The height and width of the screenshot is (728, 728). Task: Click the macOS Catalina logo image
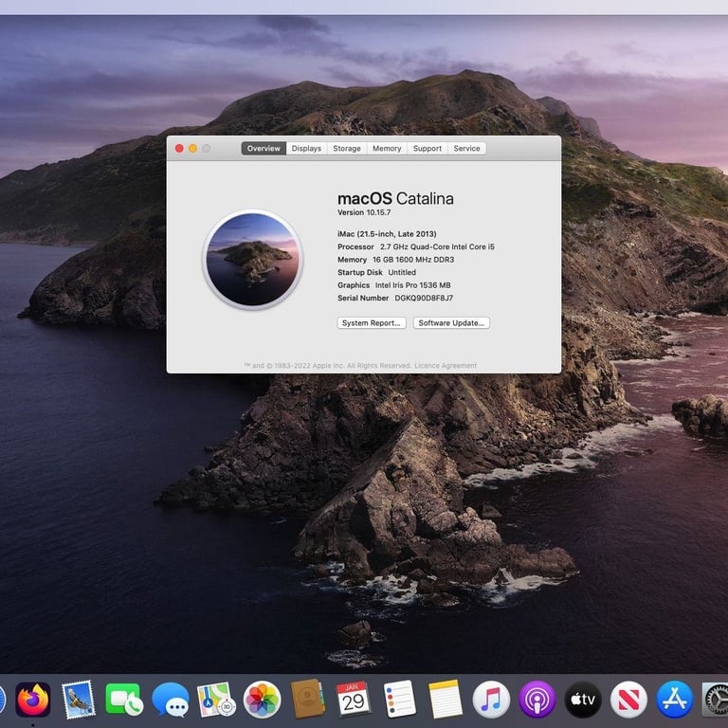click(252, 260)
